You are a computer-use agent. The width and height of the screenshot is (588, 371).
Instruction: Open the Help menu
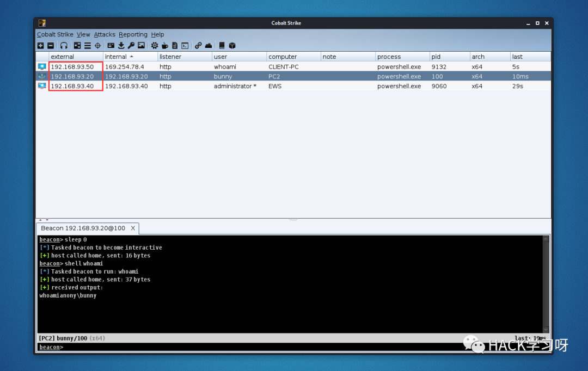(x=157, y=34)
